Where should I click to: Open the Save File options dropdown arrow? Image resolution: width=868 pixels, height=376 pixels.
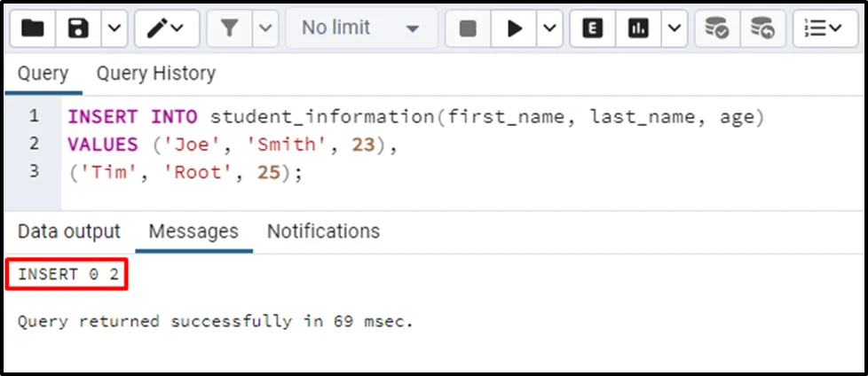coord(113,29)
